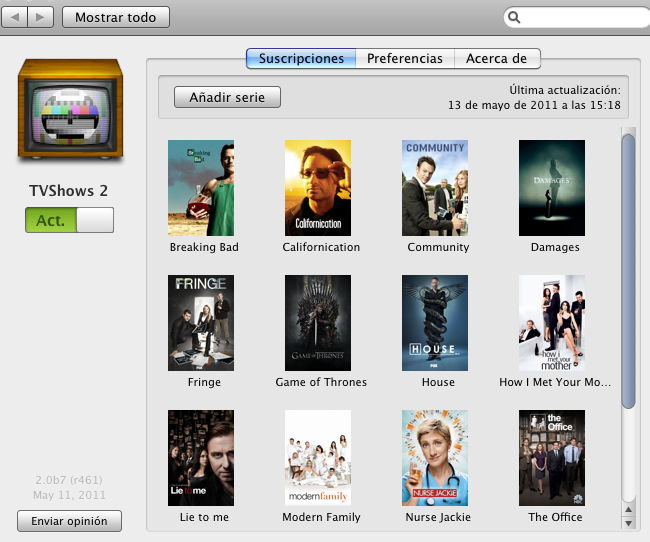The height and width of the screenshot is (542, 650).
Task: Click the How I Met Your Mo... label
Action: tap(555, 382)
